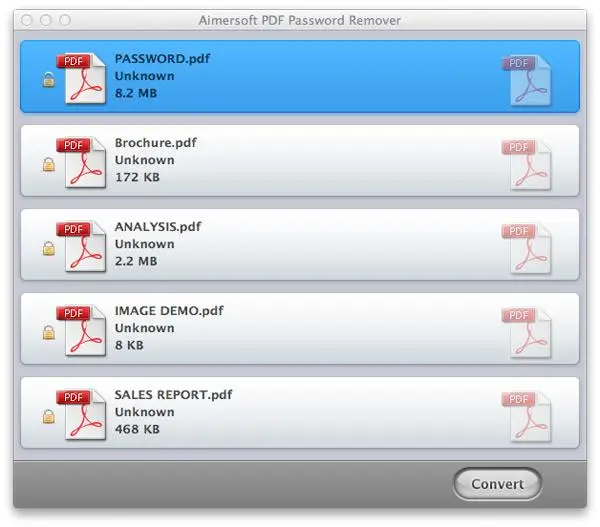Click Unknown status under ANALYSIS.pdf

point(145,244)
